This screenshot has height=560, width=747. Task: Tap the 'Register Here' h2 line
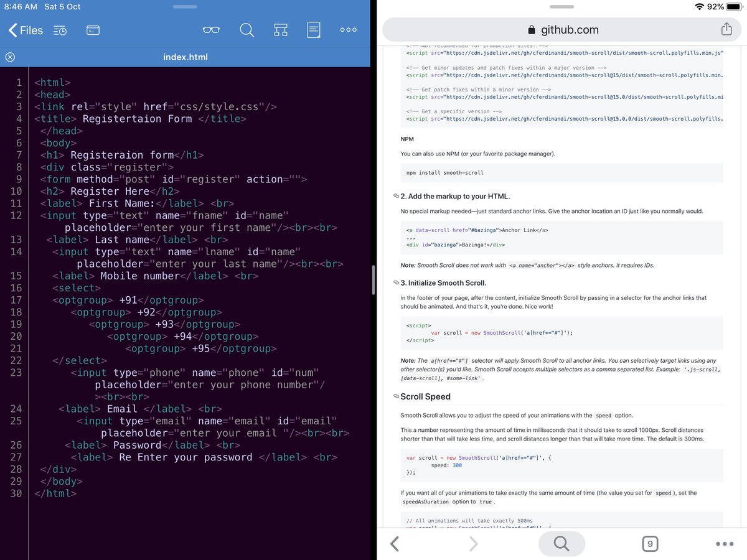click(110, 191)
